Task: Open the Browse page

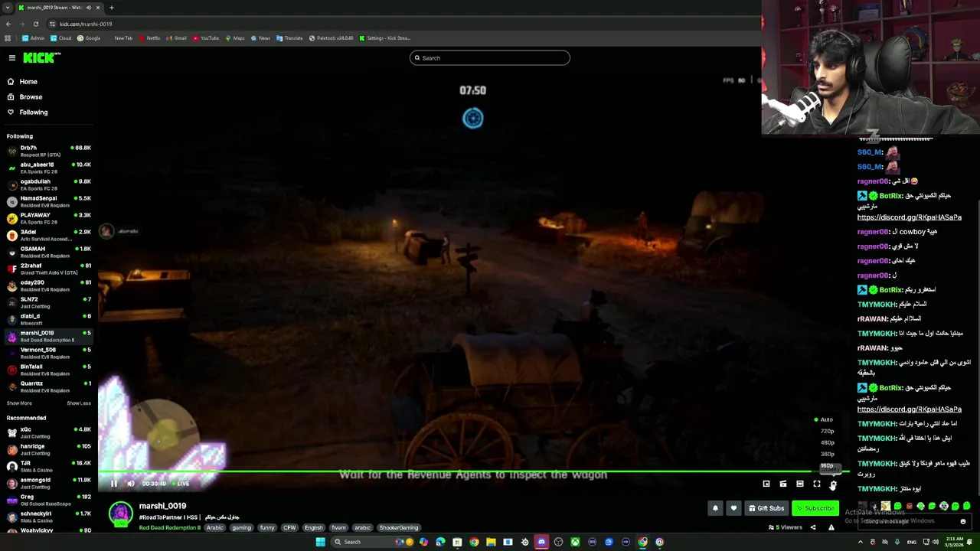Action: pyautogui.click(x=31, y=96)
